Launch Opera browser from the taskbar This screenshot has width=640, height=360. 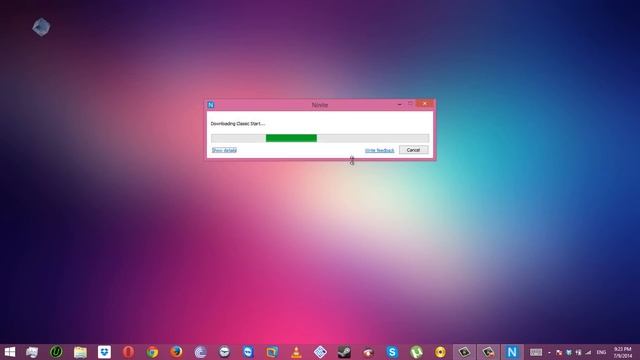tap(128, 352)
